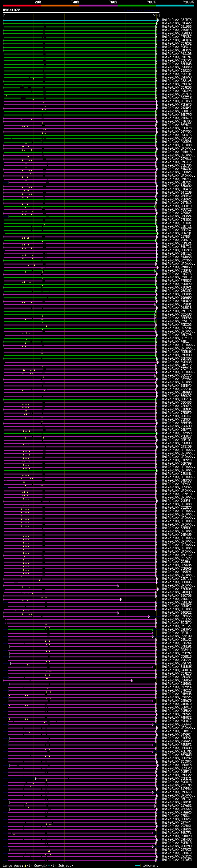Click arrowhead of short Q1WCL6 alignment bar
Image resolution: width=197 pixels, height=868 pixels.
[x=121, y=600]
